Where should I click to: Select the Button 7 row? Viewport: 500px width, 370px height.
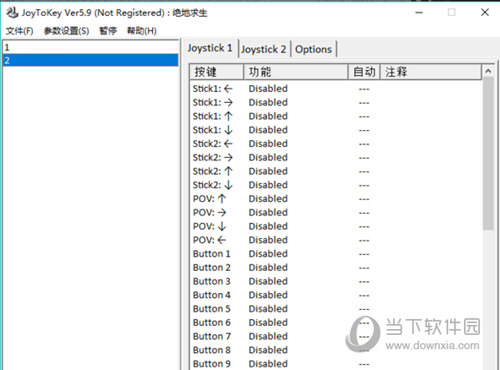[336, 336]
